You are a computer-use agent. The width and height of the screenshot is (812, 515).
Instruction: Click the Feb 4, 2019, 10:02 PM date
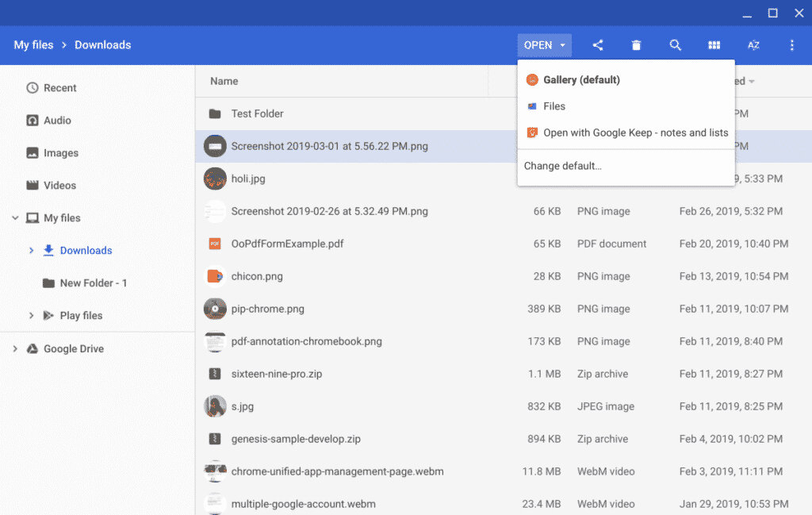click(x=730, y=439)
